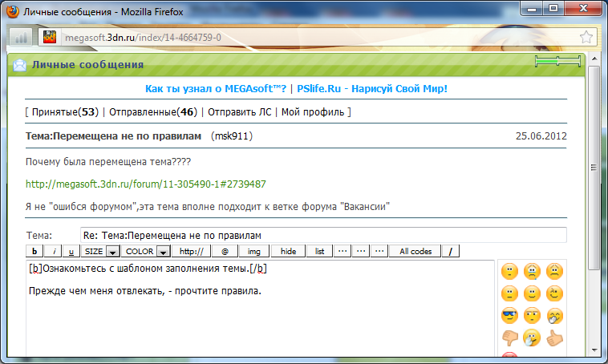
Task: Click Отправить ЛС link
Action: [x=239, y=112]
